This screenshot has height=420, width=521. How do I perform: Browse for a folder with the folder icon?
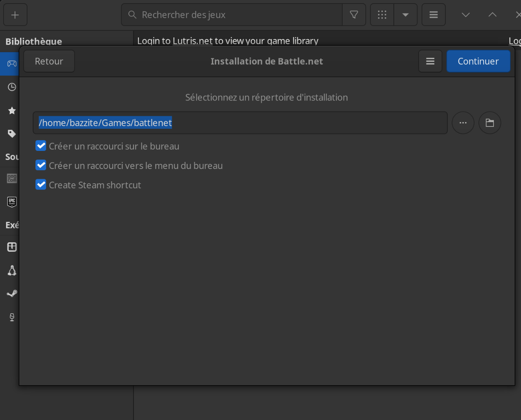(490, 123)
